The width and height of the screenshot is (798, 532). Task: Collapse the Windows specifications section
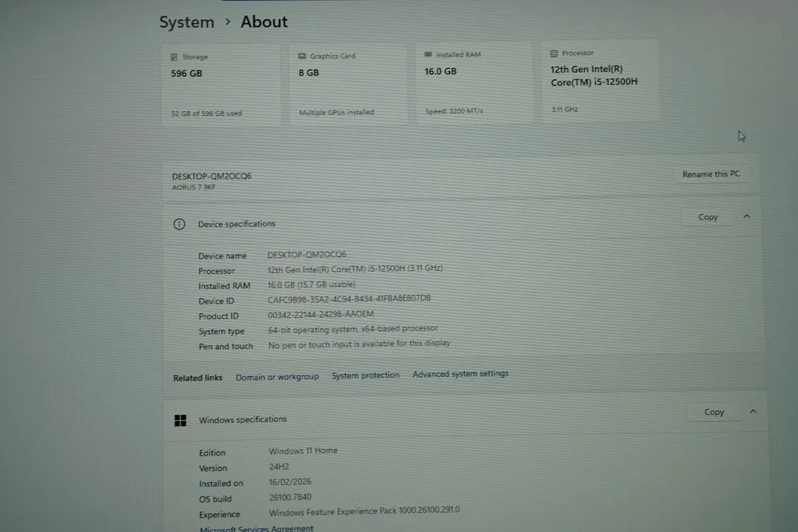coord(753,412)
